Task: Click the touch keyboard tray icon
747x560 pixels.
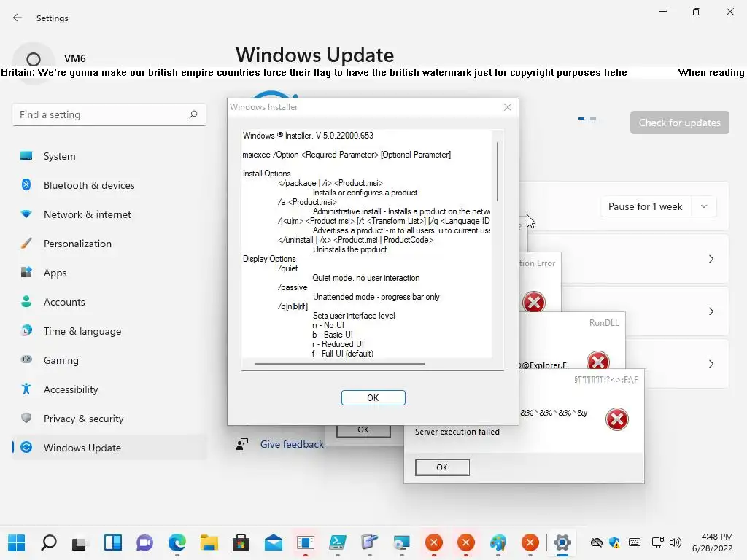Action: click(635, 542)
